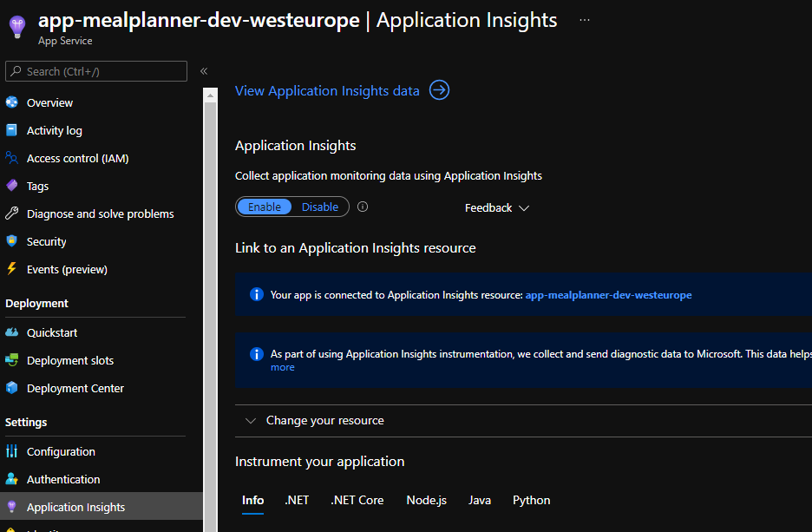Click the purple Tags icon
Image resolution: width=812 pixels, height=532 pixels.
click(11, 186)
